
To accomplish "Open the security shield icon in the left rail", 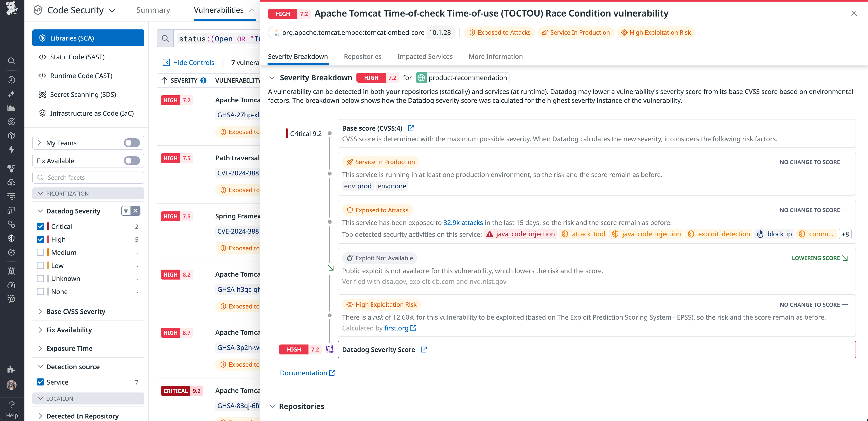I will coord(12,238).
